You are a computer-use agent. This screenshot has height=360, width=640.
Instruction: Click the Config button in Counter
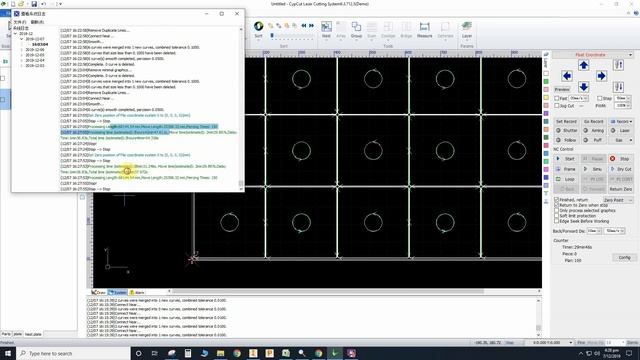tap(624, 258)
